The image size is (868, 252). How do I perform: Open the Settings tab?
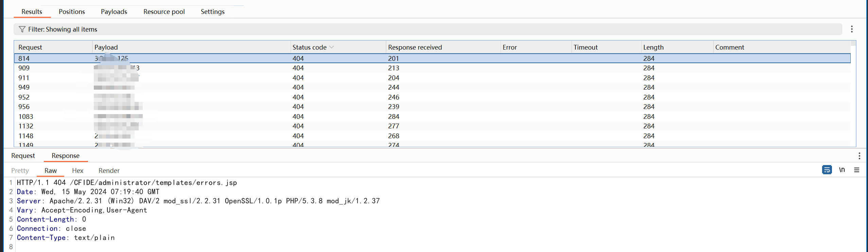pyautogui.click(x=212, y=12)
